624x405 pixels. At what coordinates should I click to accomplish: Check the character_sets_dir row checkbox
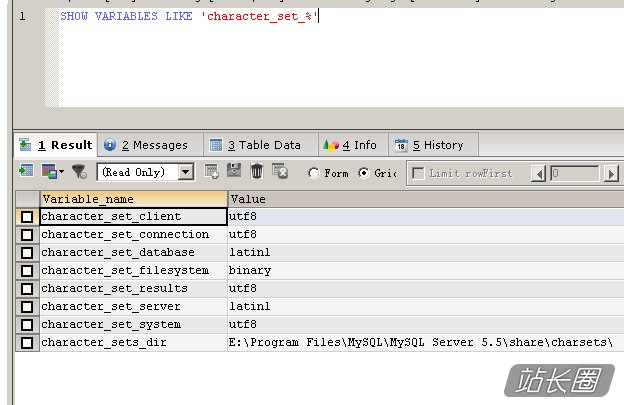tap(27, 343)
